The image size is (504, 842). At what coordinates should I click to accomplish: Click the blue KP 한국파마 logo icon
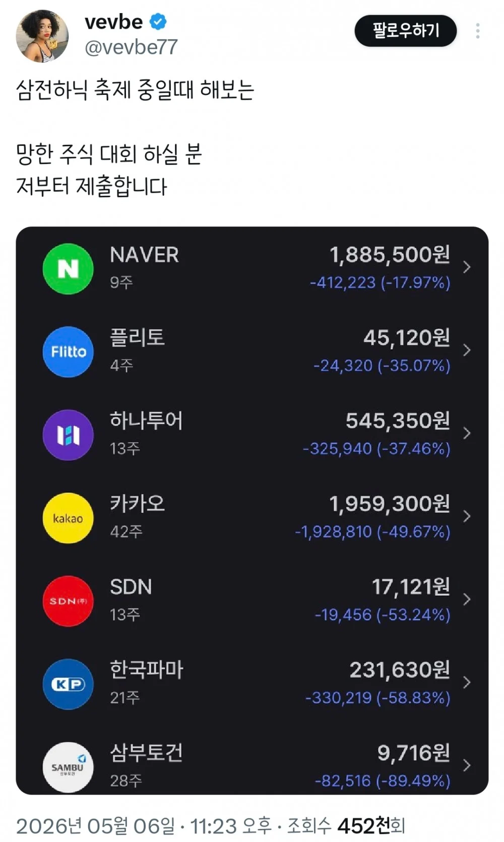point(68,684)
